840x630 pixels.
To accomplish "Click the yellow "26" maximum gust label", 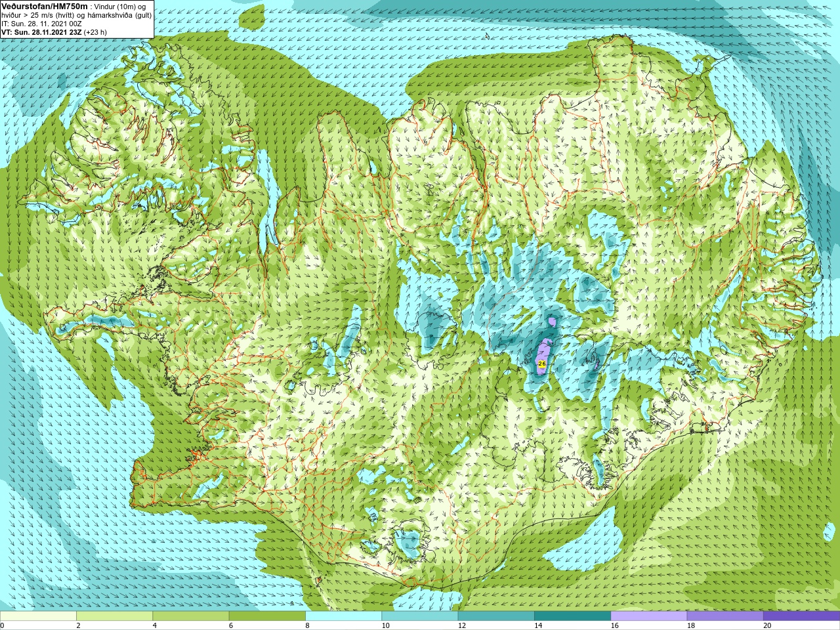I will (541, 363).
